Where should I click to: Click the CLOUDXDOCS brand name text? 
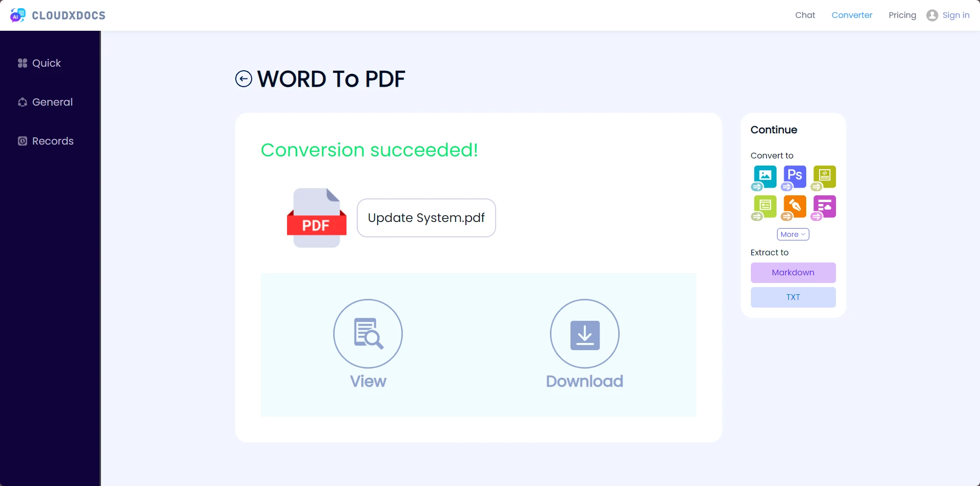coord(69,15)
